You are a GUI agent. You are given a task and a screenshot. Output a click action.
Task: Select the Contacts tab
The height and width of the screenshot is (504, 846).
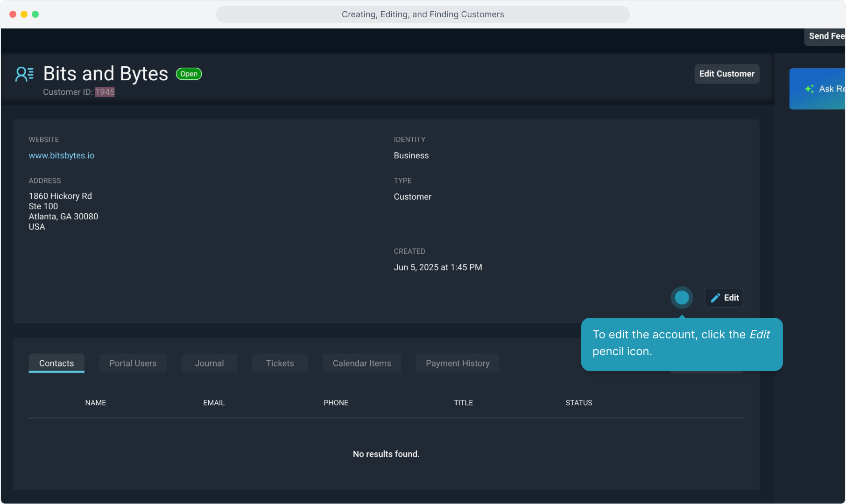click(x=56, y=363)
